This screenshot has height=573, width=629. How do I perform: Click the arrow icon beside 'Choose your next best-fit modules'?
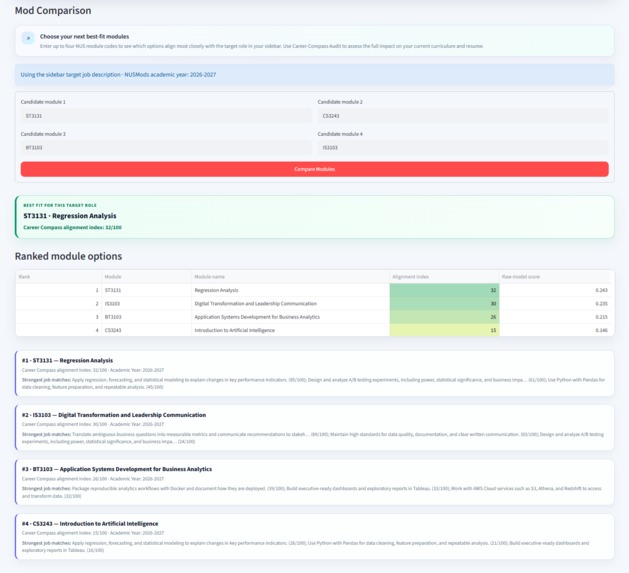pos(28,39)
